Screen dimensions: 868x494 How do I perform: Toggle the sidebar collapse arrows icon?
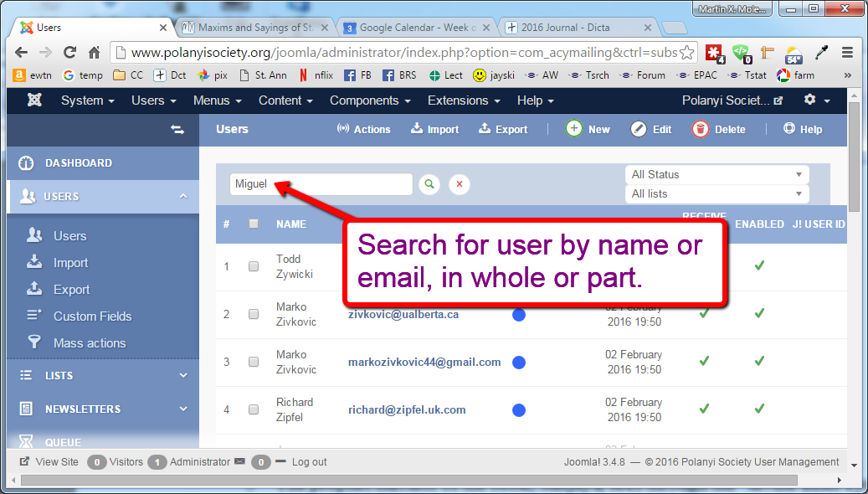click(177, 129)
